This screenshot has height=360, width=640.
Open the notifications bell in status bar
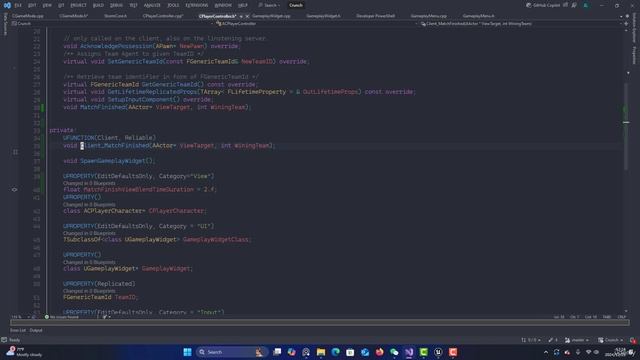pos(633,340)
